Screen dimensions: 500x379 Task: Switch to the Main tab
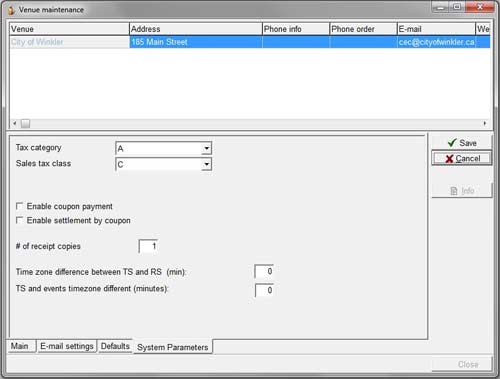pos(21,346)
